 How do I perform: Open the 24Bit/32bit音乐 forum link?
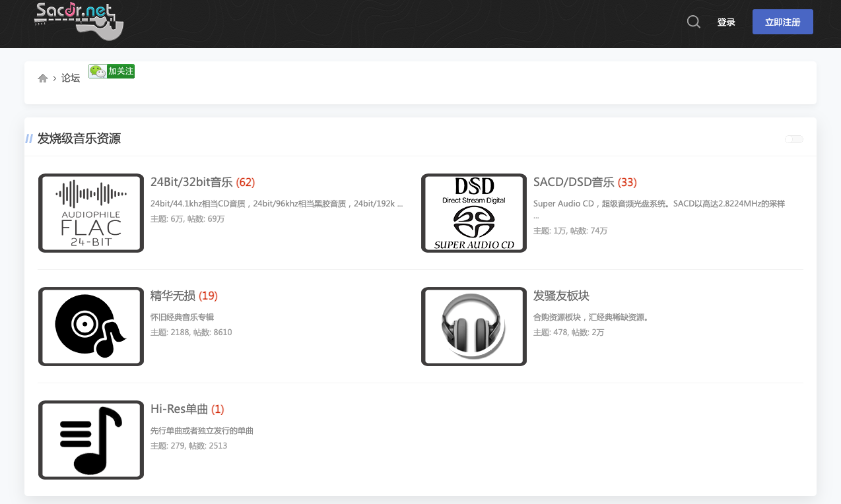(191, 182)
